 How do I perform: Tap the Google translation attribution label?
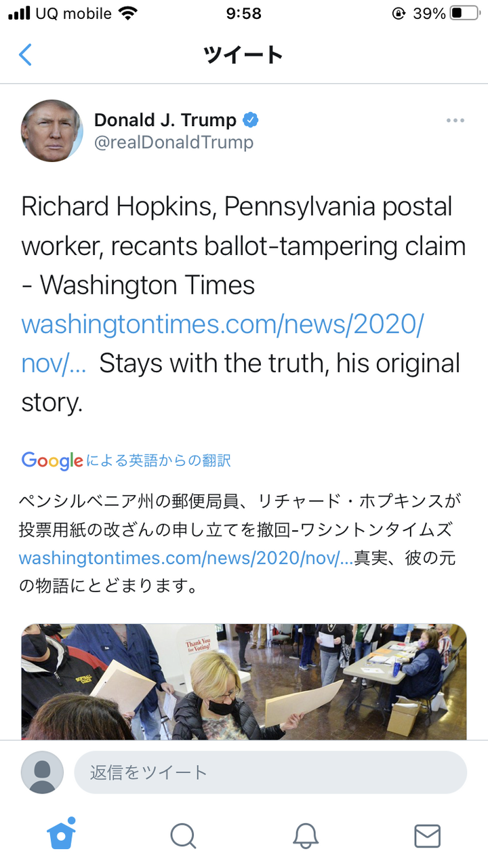point(126,460)
